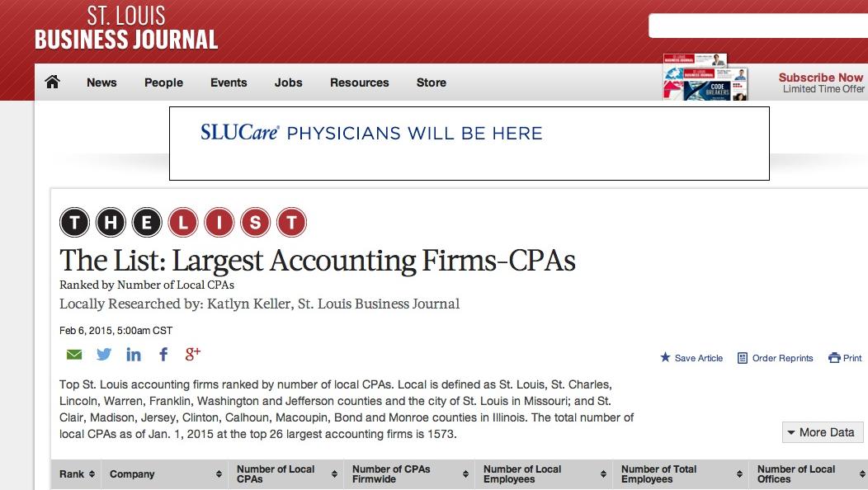Viewport: 868px width, 490px height.
Task: Open the People menu
Action: pyautogui.click(x=163, y=82)
